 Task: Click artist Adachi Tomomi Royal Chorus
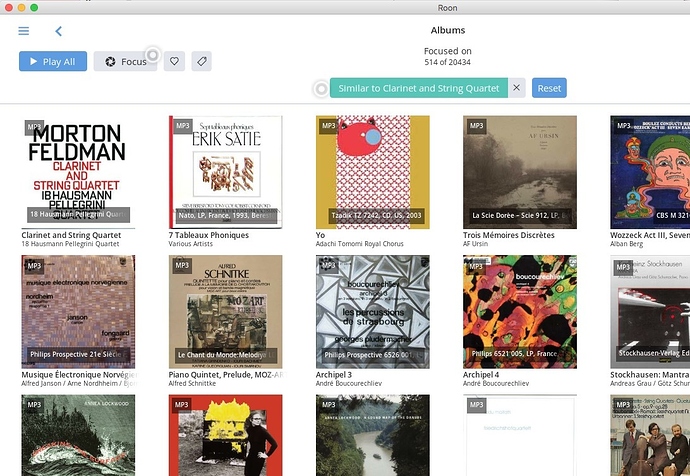pyautogui.click(x=360, y=244)
